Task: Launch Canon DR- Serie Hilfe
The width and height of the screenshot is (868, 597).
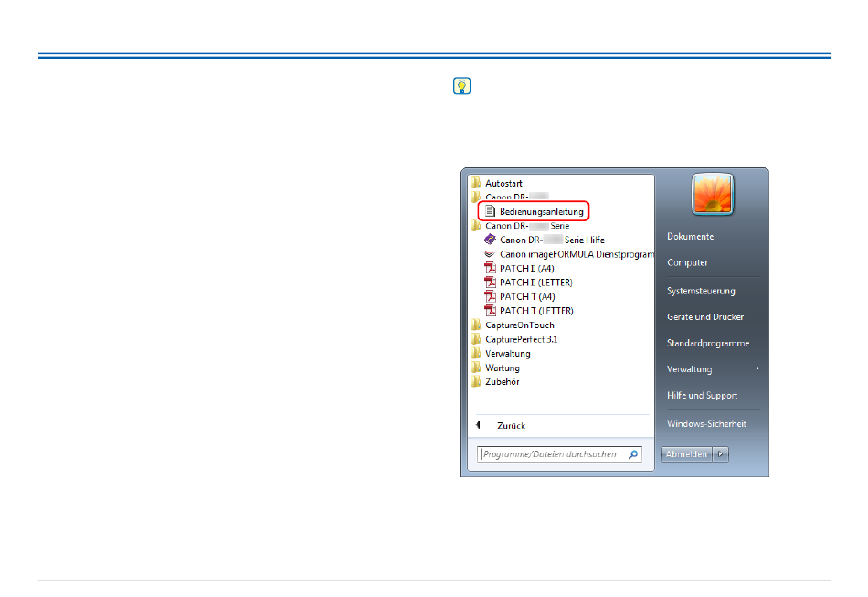Action: [552, 240]
